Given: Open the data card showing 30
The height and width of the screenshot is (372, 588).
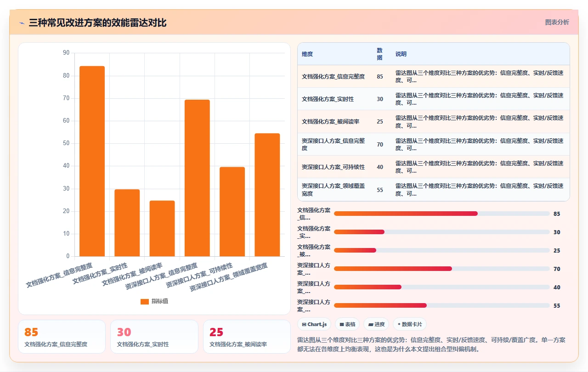Looking at the screenshot, I should pyautogui.click(x=154, y=337).
